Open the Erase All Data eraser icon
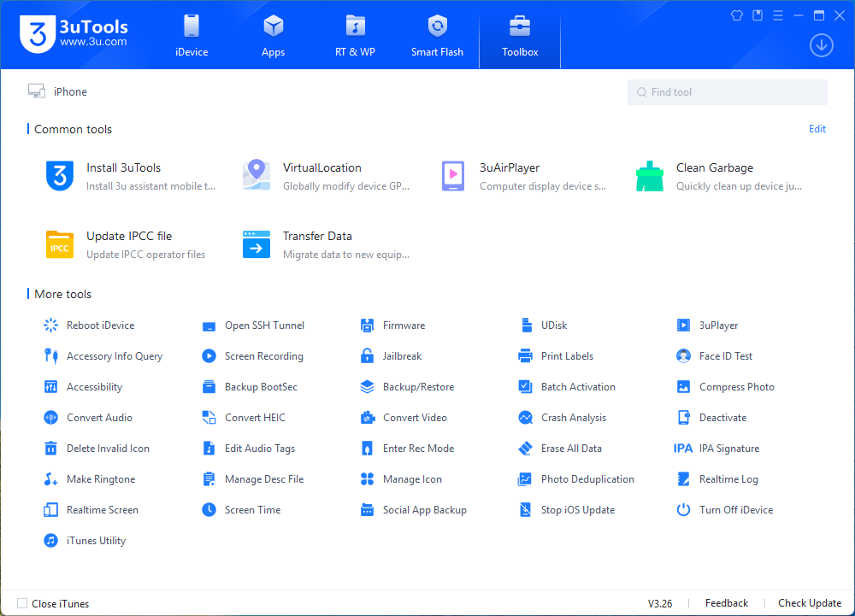The height and width of the screenshot is (616, 855). (525, 449)
